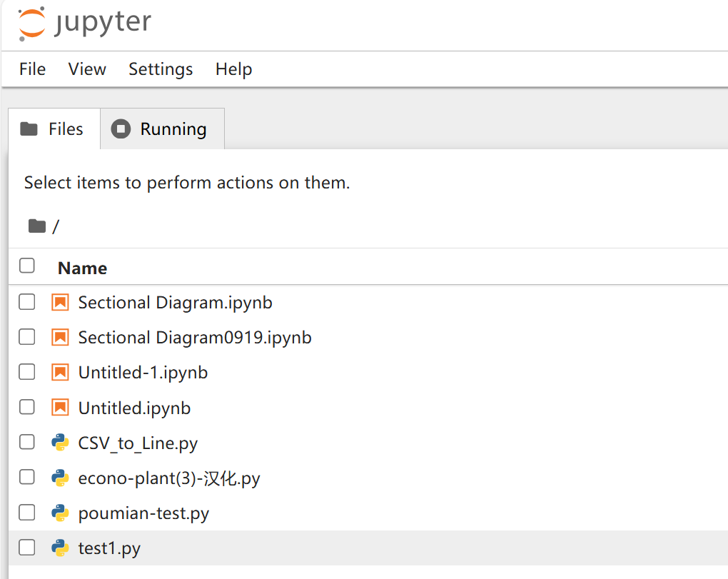Click the notebook icon next to Untitled-1.ipynb
Screen dimensions: 728x579
pos(61,372)
